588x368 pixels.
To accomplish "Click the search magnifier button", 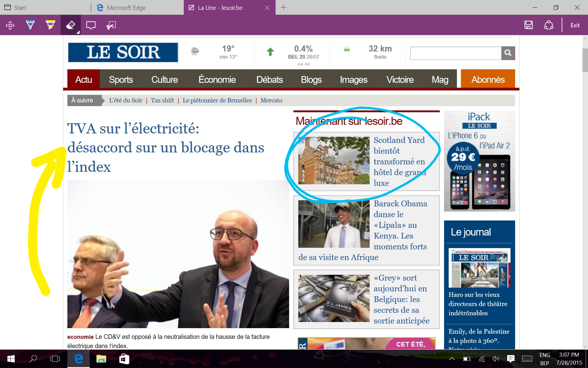I will pyautogui.click(x=508, y=53).
